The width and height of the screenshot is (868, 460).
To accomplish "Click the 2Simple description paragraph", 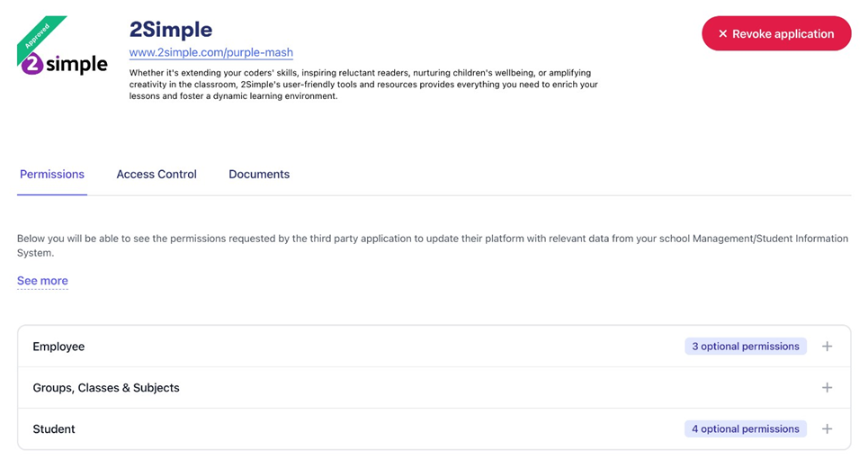I will (363, 85).
